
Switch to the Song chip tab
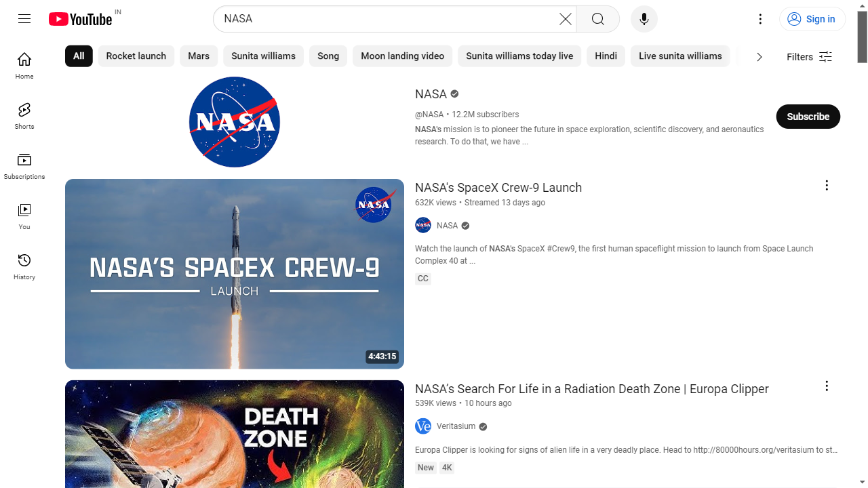pos(328,56)
